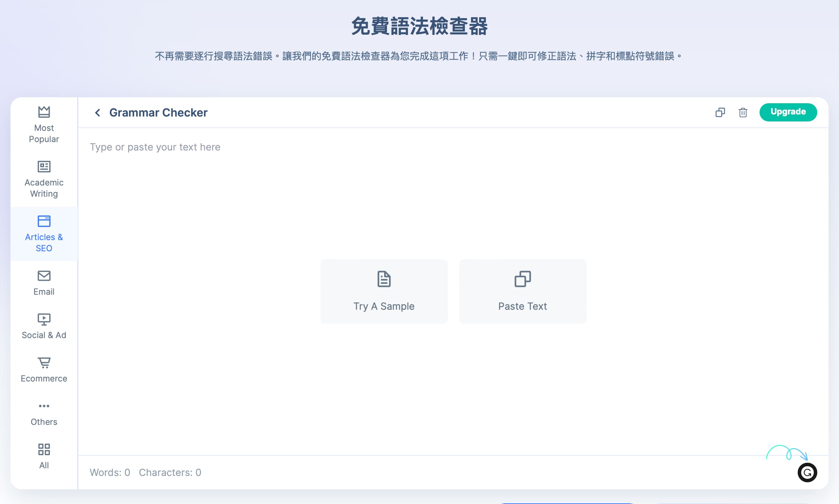Select the Social & Ad category icon
Viewport: 839px width, 504px height.
point(44,318)
